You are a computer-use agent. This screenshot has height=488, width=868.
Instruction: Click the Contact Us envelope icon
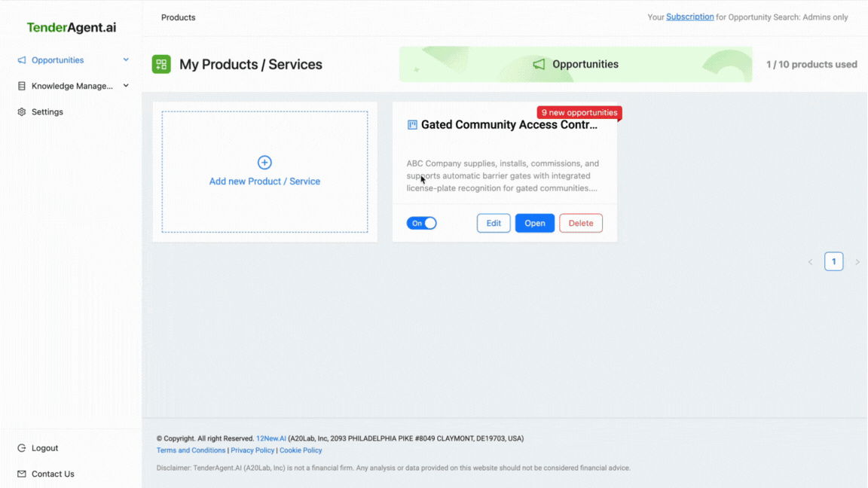pos(22,474)
